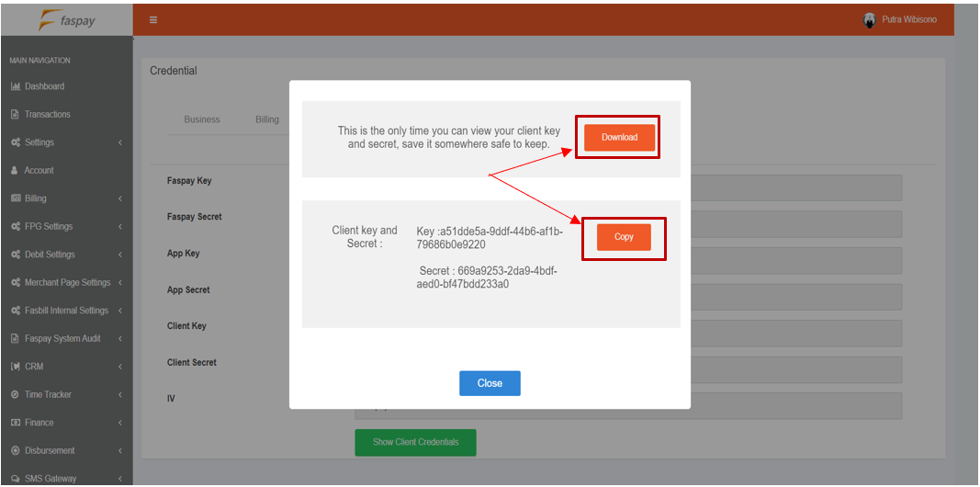Expand the Time Tracker chevron

119,394
